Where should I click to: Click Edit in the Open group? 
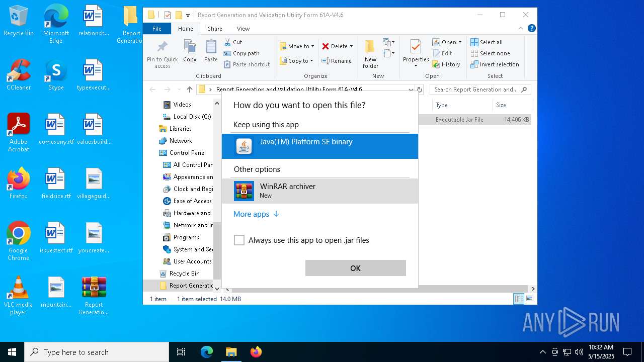click(x=442, y=53)
